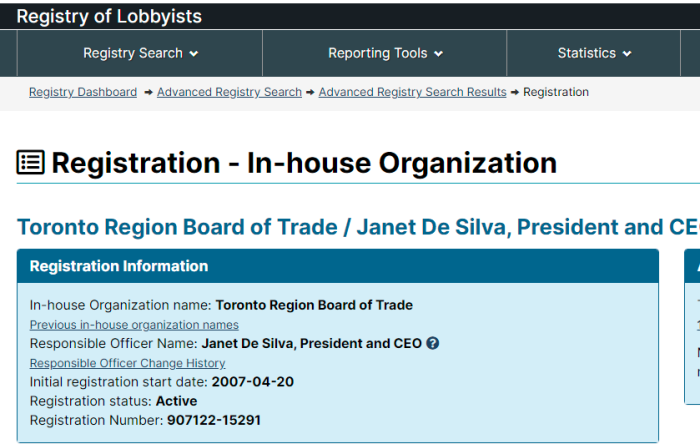Screen dimensions: 700x444
Task: Click the chevron arrow next to Reporting Tools
Action: [438, 54]
